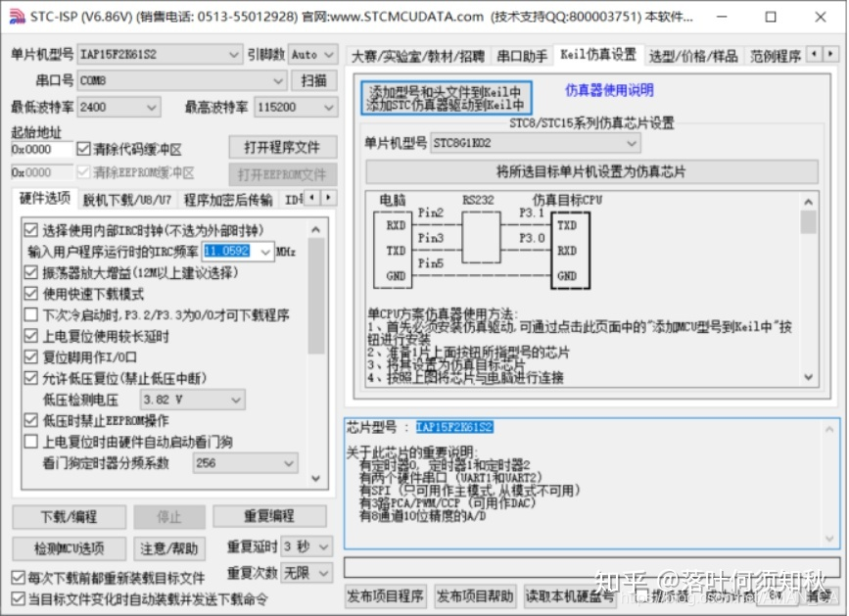The width and height of the screenshot is (849, 616).
Task: Switch to 选型/价格/样品 tab
Action: click(x=693, y=56)
